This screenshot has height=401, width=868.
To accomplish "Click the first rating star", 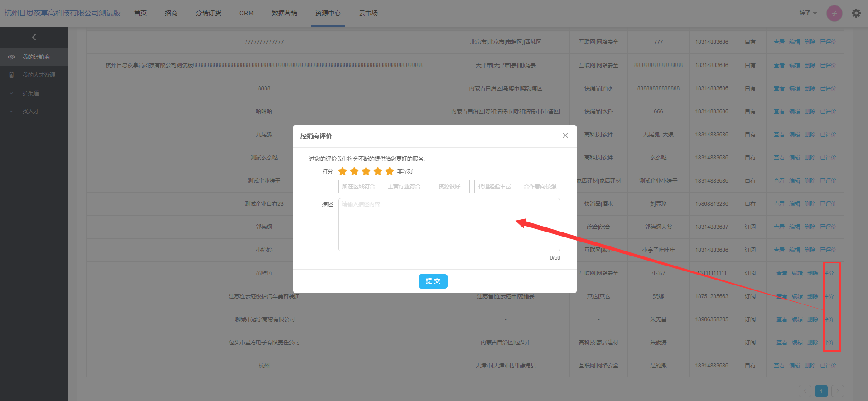I will click(342, 171).
